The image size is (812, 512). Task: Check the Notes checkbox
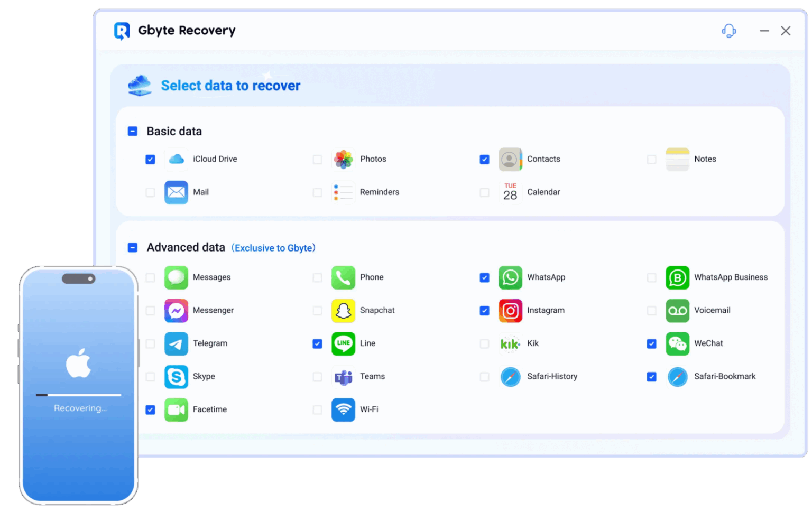651,159
